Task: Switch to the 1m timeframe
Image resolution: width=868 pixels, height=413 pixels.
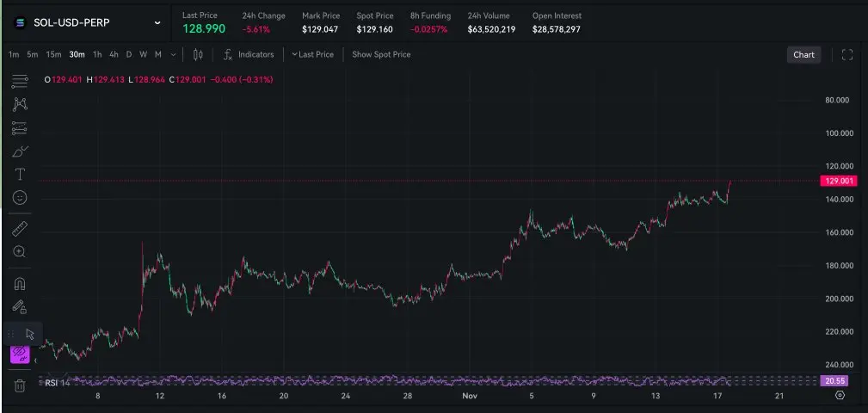Action: (14, 54)
